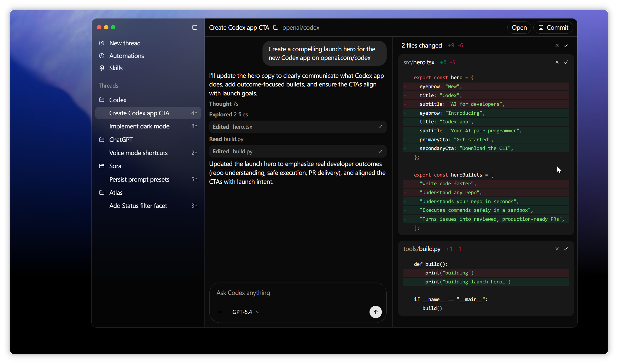Click the tools/build.py file name
This screenshot has height=364, width=618.
click(x=422, y=249)
